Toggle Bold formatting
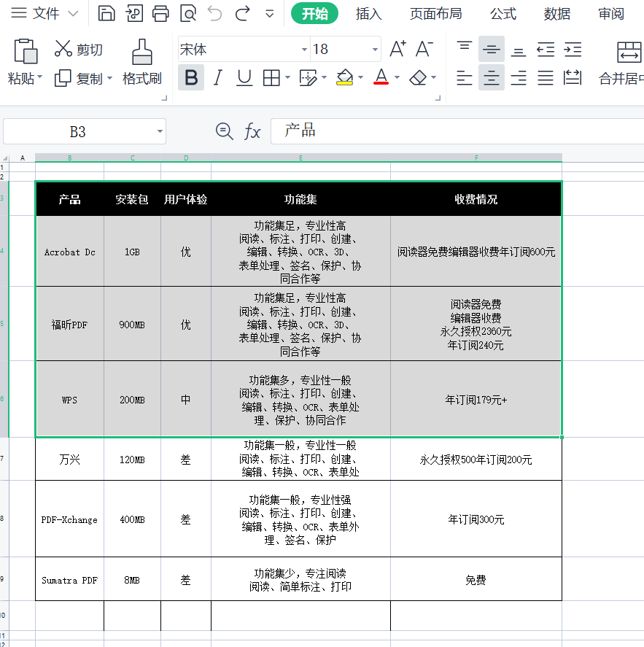 (191, 77)
